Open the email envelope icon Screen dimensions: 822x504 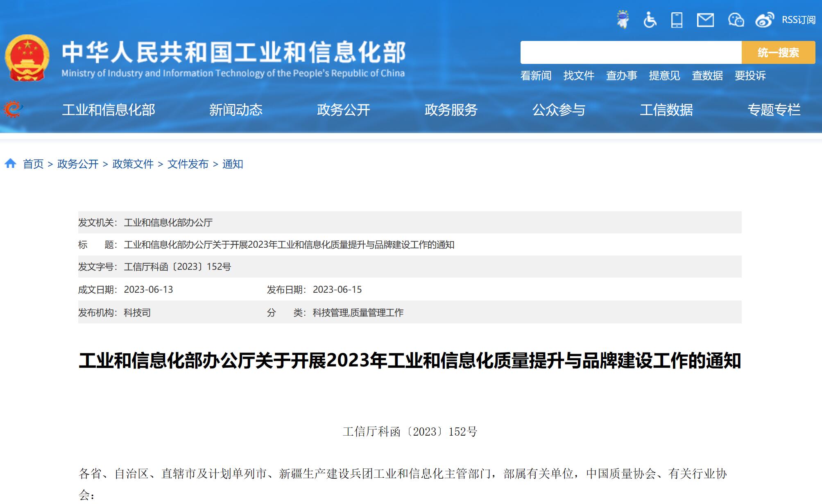tap(705, 20)
